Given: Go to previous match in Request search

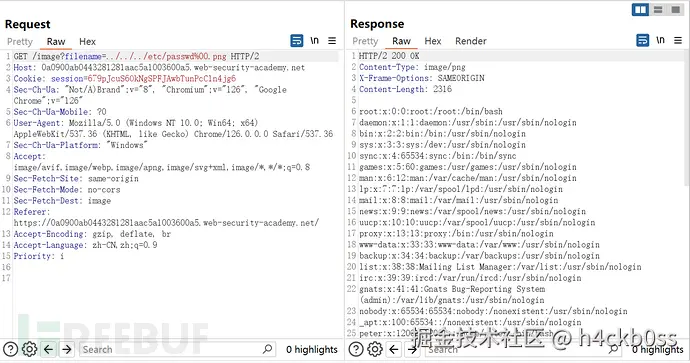Looking at the screenshot, I should click(x=48, y=349).
